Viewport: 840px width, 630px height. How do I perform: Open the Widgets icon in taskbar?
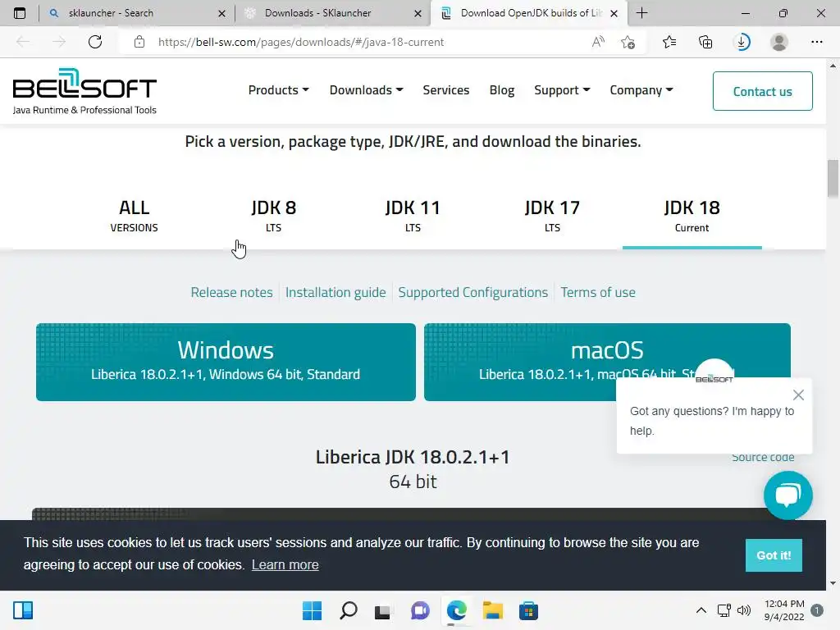(23, 610)
